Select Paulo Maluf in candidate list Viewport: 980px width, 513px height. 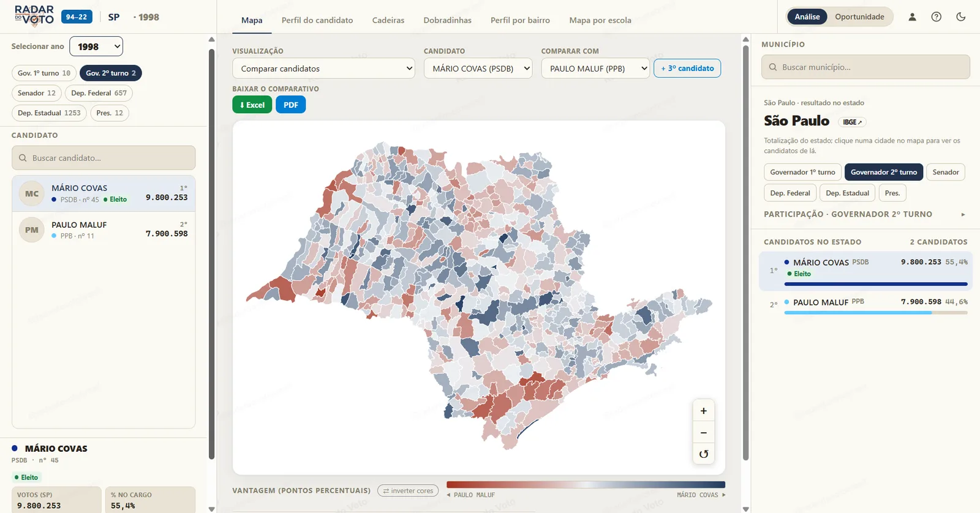click(104, 230)
